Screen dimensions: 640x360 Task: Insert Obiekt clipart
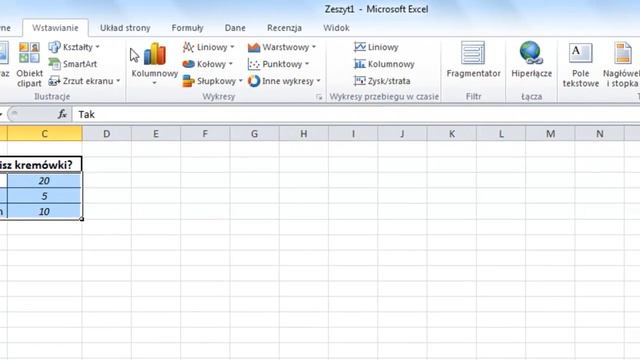click(29, 64)
